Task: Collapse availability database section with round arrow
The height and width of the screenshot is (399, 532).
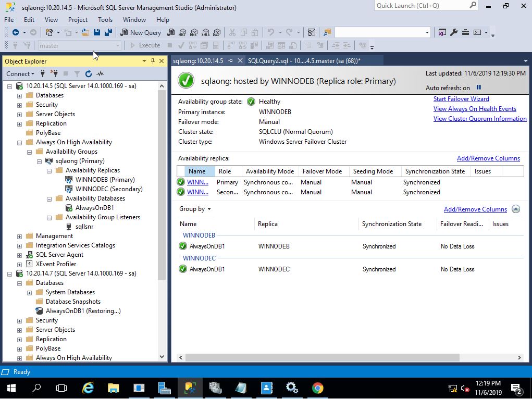Action: pyautogui.click(x=516, y=209)
